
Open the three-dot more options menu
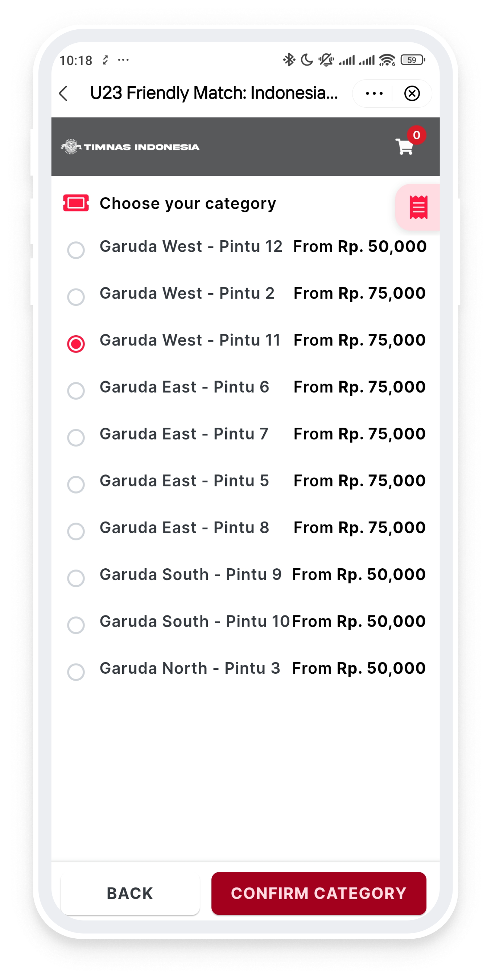point(374,94)
